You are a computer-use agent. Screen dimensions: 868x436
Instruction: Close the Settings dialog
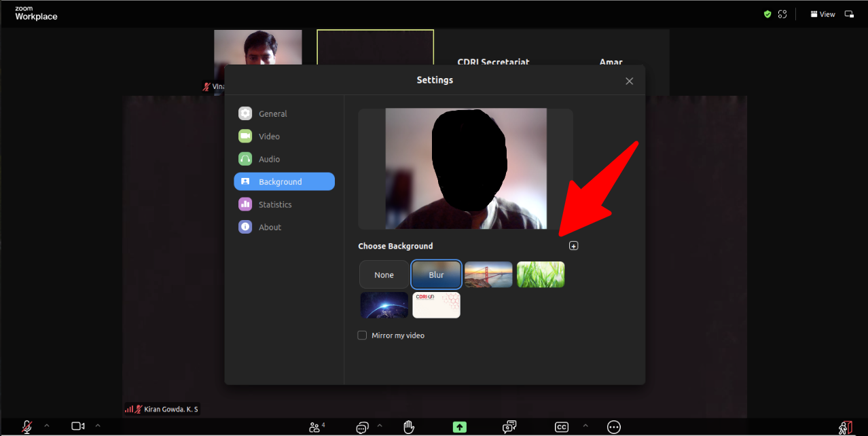click(629, 81)
